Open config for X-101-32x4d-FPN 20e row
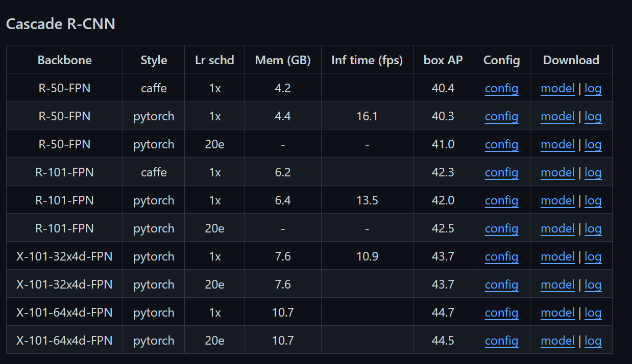632x364 pixels. tap(501, 284)
